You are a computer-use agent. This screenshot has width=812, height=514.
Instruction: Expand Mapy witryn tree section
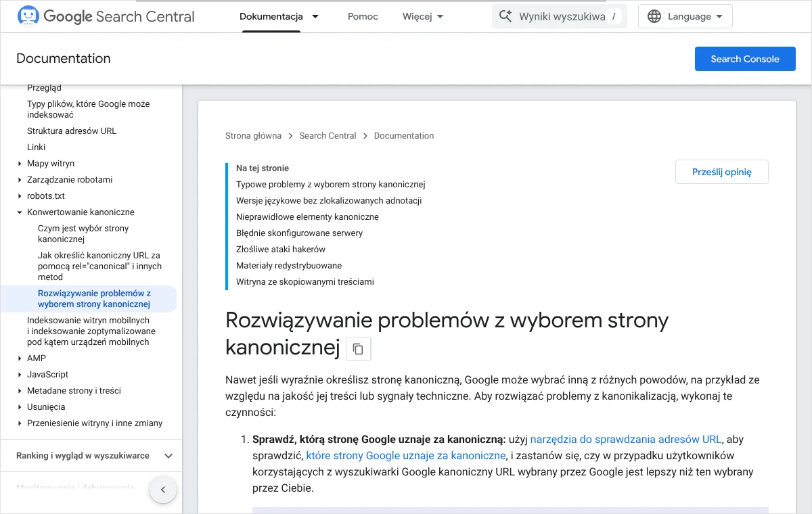[x=20, y=164]
